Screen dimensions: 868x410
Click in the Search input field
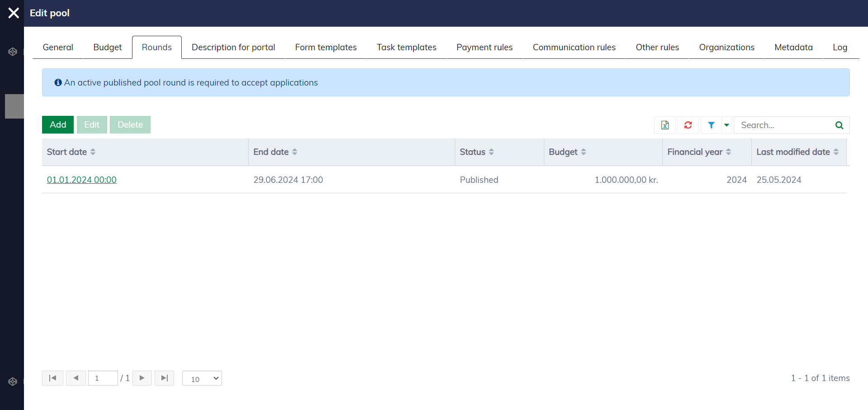tap(784, 125)
